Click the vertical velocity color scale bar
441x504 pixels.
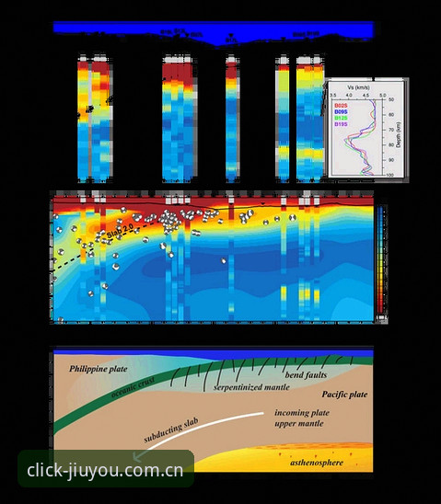(380, 259)
